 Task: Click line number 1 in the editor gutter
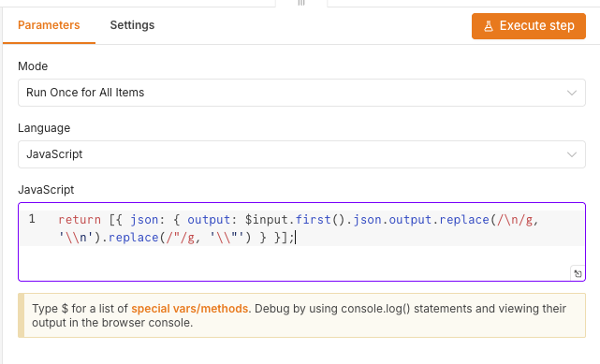(x=32, y=220)
